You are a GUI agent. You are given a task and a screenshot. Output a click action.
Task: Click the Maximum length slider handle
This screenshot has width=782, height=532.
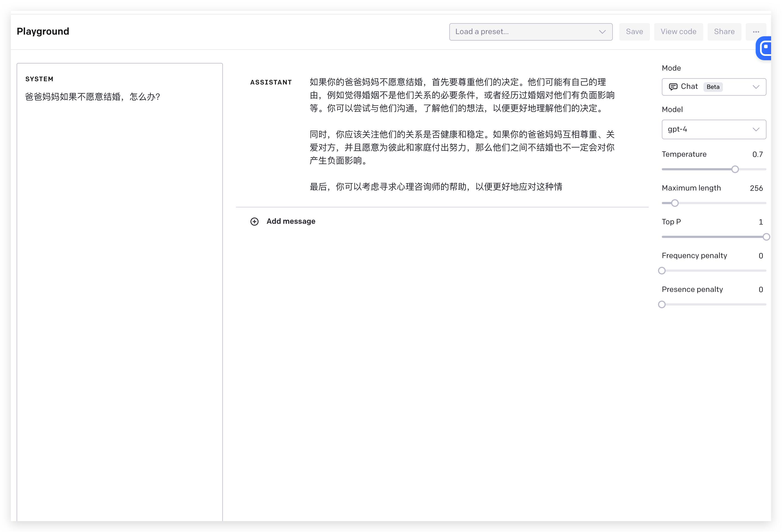pyautogui.click(x=675, y=203)
